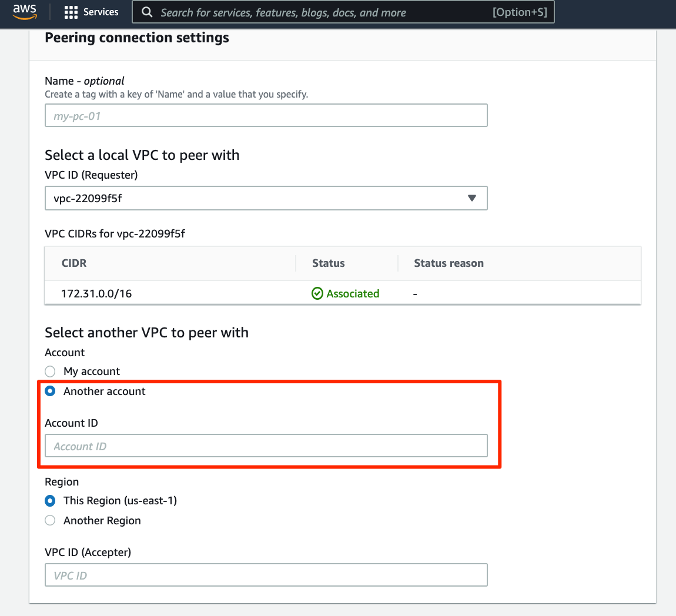
Task: Select the My account radio button
Action: tap(50, 371)
